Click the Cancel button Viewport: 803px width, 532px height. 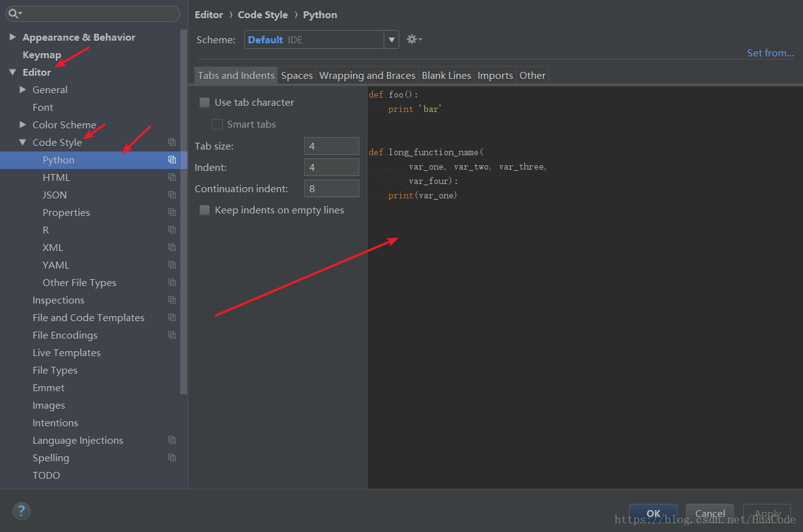pos(710,513)
